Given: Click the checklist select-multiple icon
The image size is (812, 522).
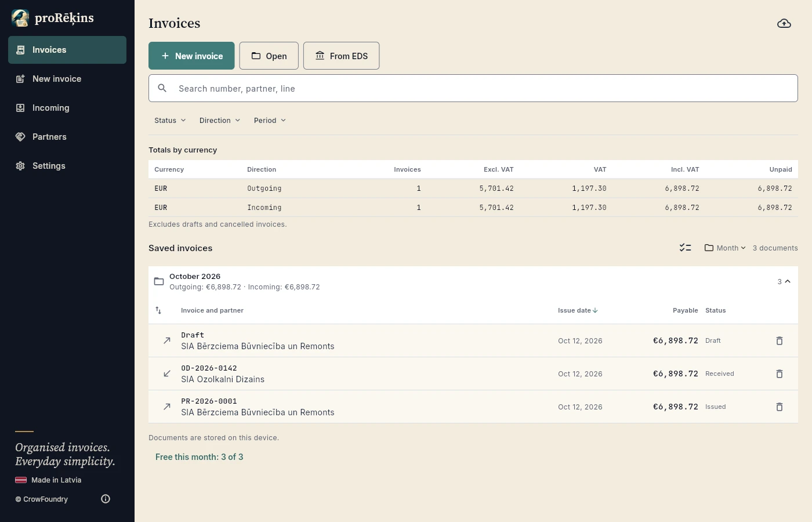Looking at the screenshot, I should (685, 248).
